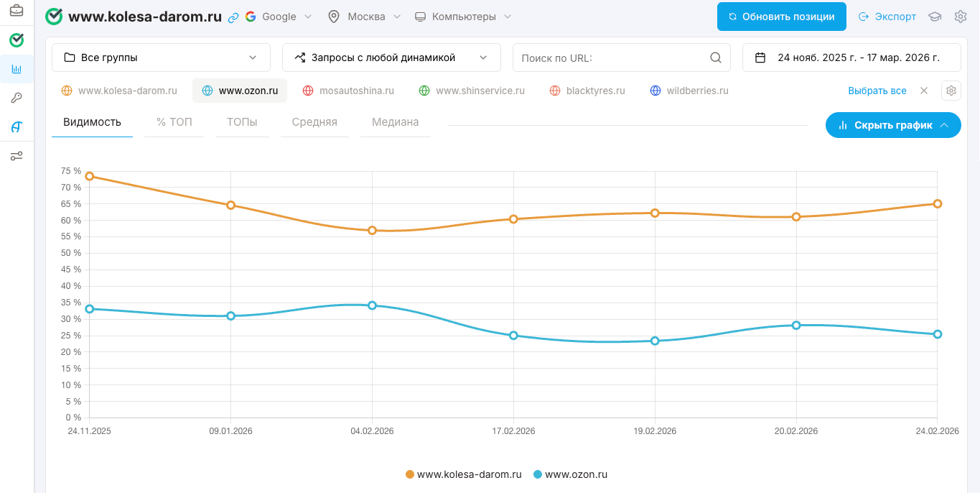Open the briefcase projects icon in sidebar

click(17, 11)
